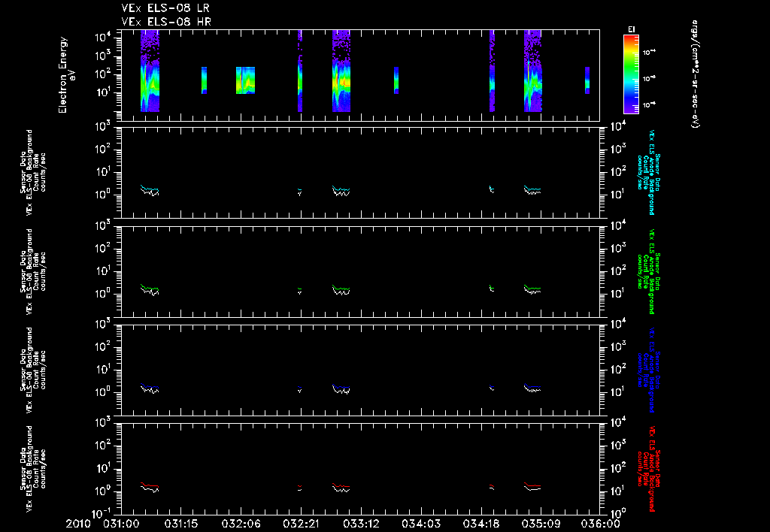Screen dimensions: 770x532
Task: Select the 'ergs/(cm**2-sr-sec-eV)' units label
Action: 696,74
